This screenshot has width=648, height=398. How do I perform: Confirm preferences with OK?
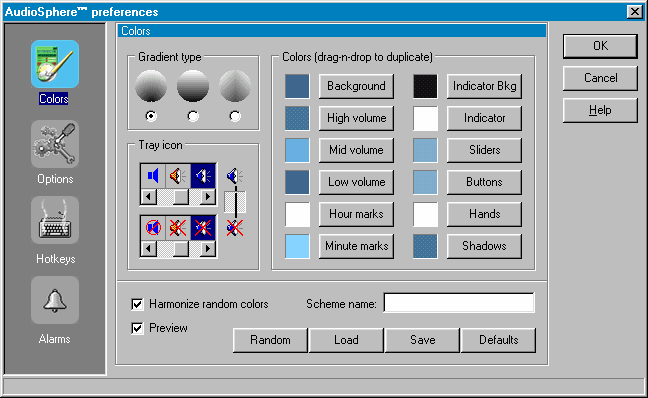pyautogui.click(x=600, y=46)
